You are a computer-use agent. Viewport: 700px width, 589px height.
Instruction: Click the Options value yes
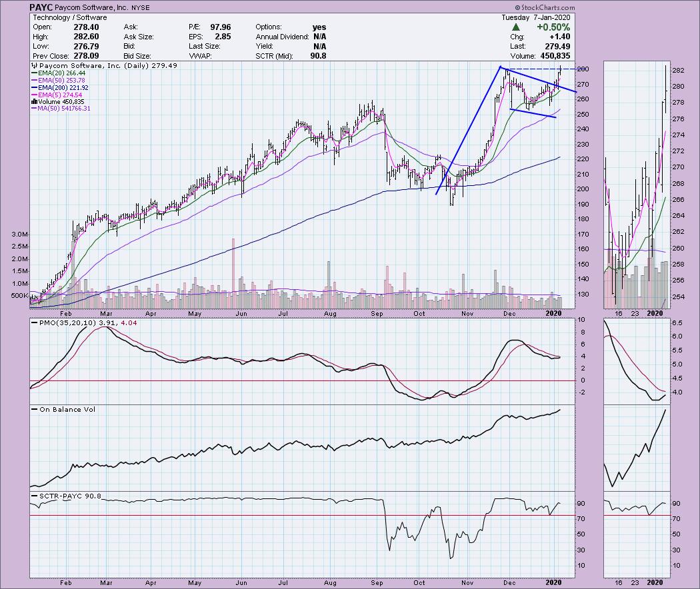click(319, 27)
